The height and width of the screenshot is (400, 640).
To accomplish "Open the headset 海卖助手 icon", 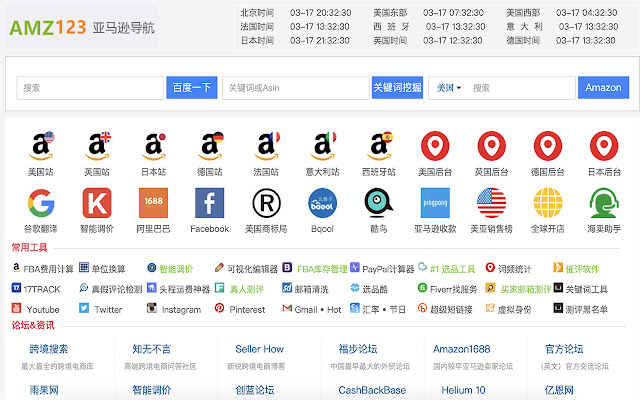I will click(x=604, y=203).
